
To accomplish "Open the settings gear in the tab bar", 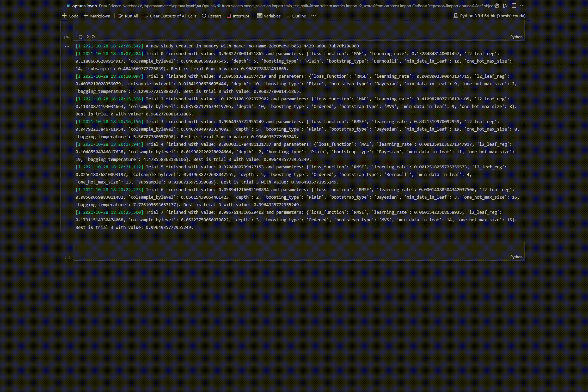I will pos(497,6).
